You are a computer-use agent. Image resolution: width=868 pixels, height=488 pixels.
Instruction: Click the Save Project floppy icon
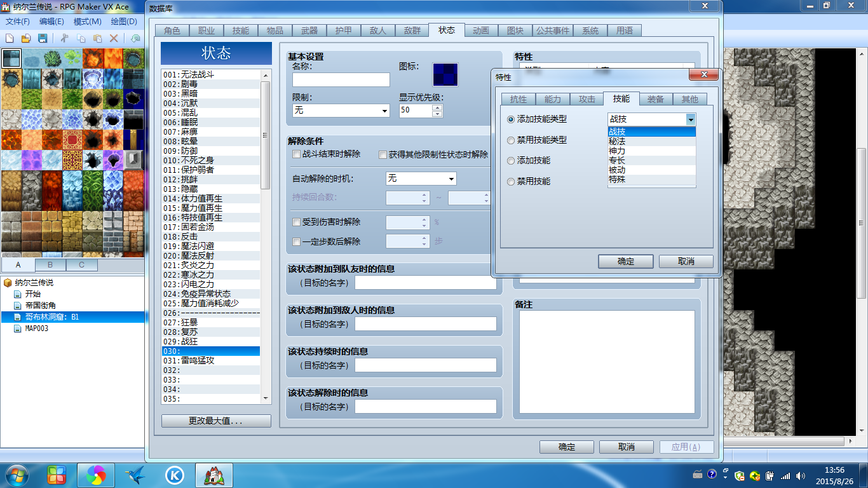tap(43, 38)
